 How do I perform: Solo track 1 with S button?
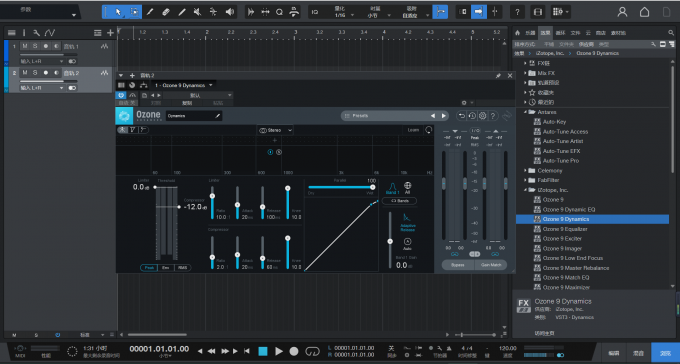[x=35, y=46]
